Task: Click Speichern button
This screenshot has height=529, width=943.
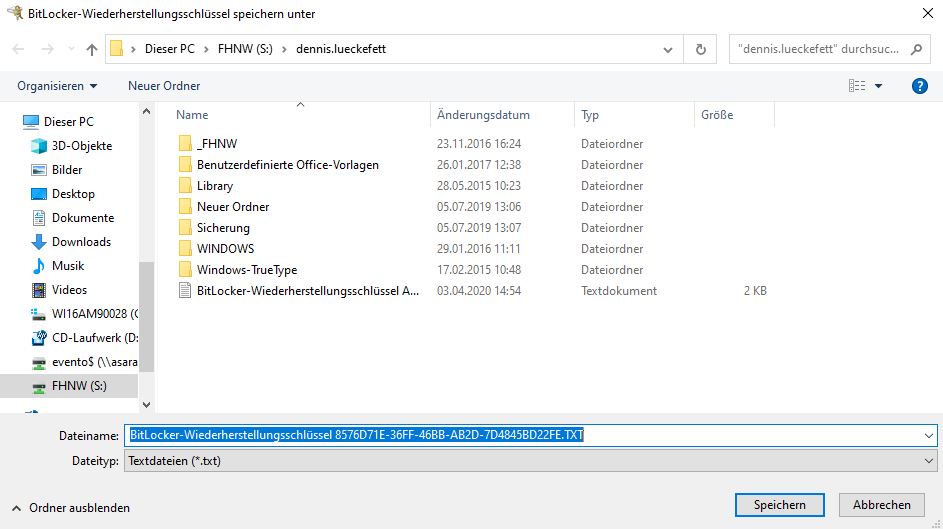Action: 779,505
